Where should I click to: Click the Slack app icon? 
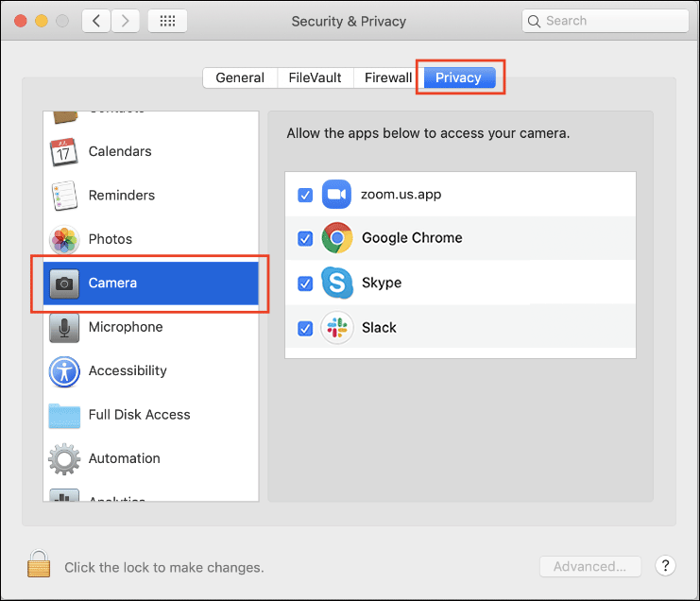coord(337,327)
